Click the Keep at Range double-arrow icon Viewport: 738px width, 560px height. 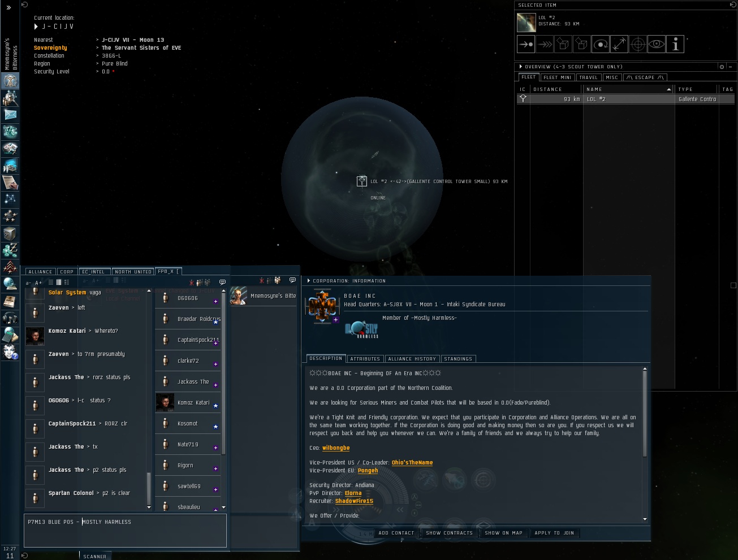click(619, 44)
